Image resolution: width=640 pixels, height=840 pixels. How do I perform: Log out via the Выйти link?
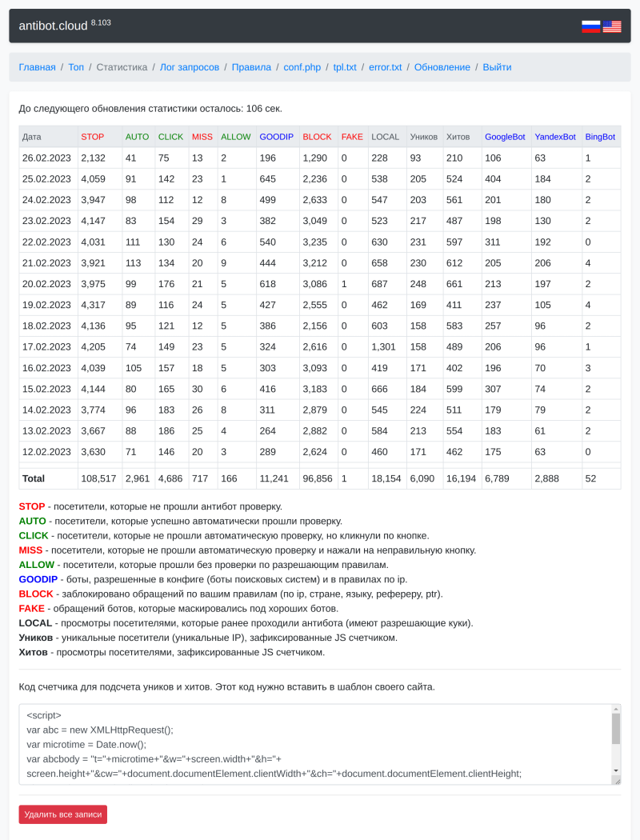[x=497, y=67]
